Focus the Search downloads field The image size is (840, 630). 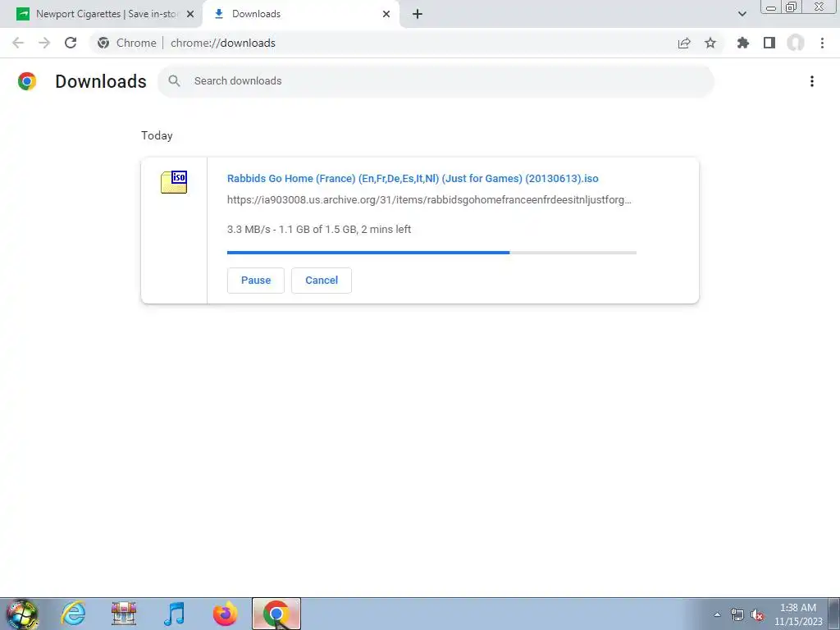pos(436,81)
